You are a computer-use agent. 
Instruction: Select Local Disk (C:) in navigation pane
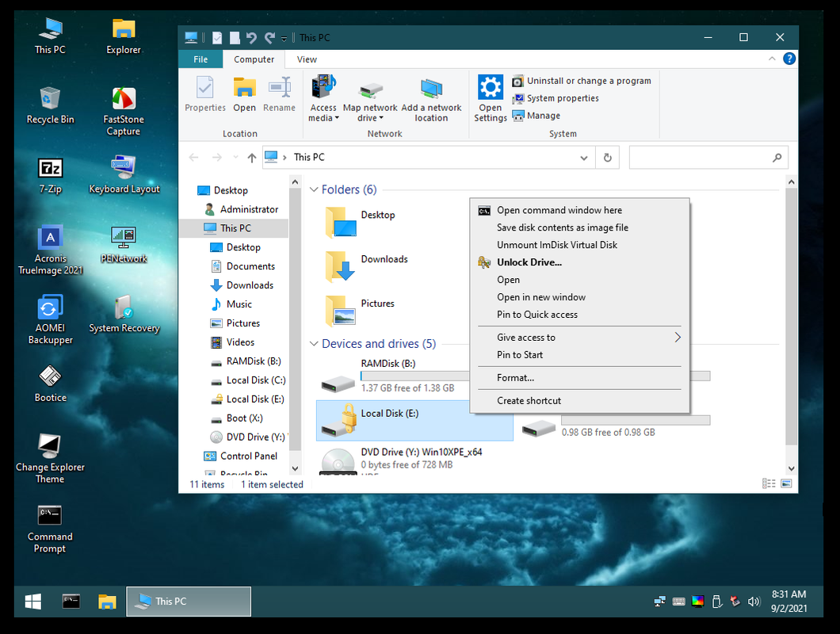coord(249,380)
